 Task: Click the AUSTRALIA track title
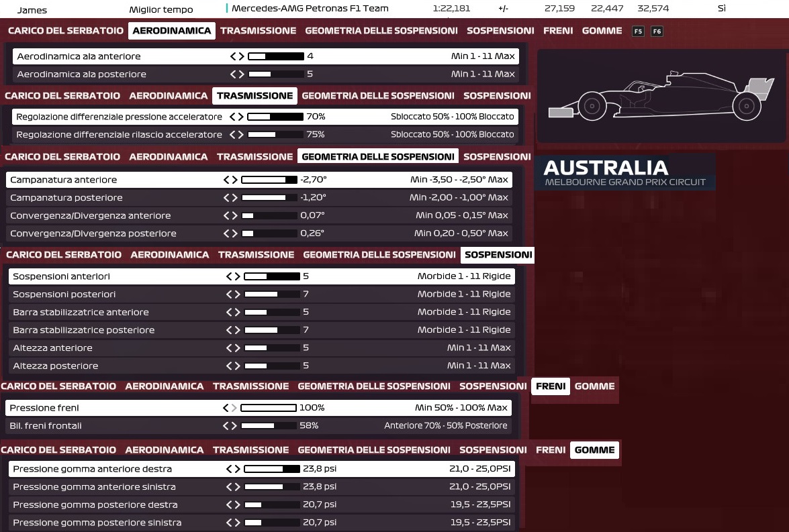tap(606, 168)
